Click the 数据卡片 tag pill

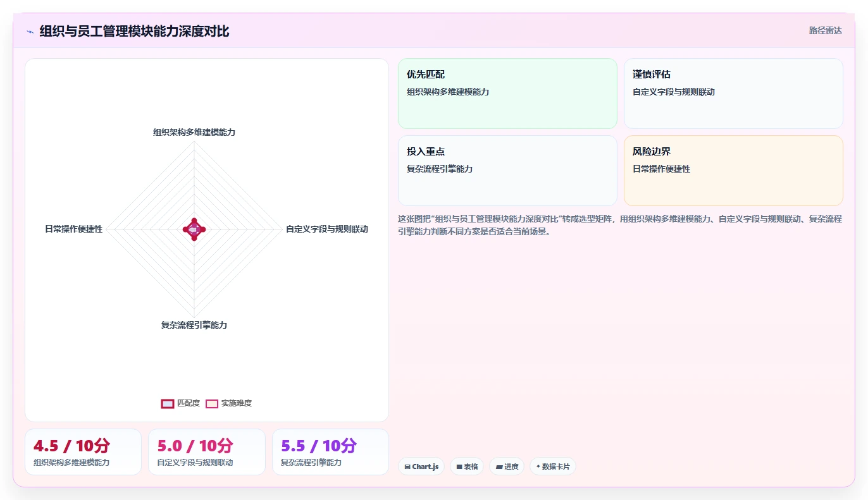[553, 466]
